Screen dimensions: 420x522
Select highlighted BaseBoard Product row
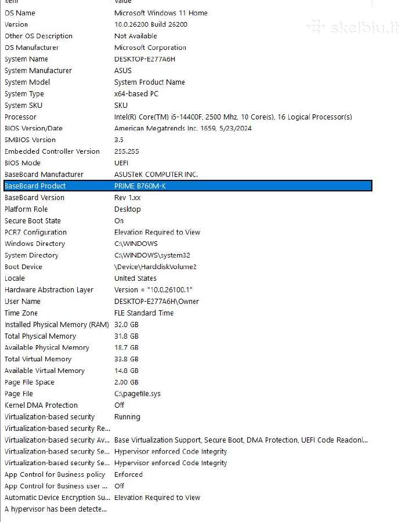coord(188,186)
